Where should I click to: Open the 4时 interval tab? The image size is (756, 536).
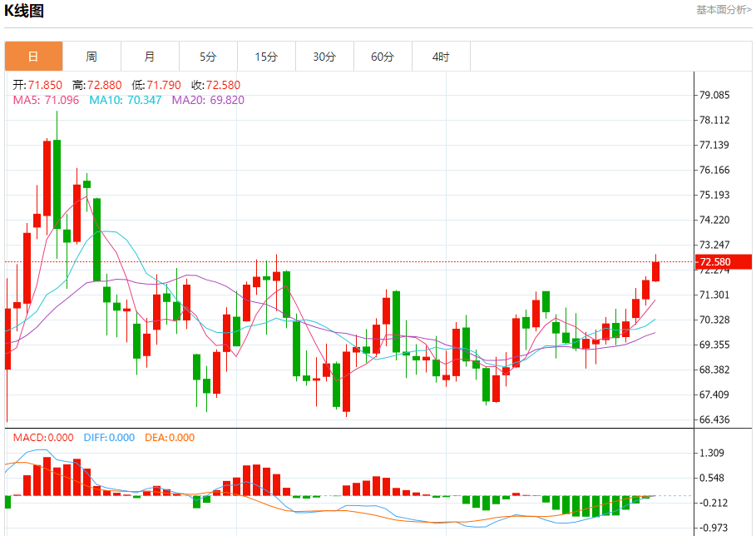(x=441, y=57)
